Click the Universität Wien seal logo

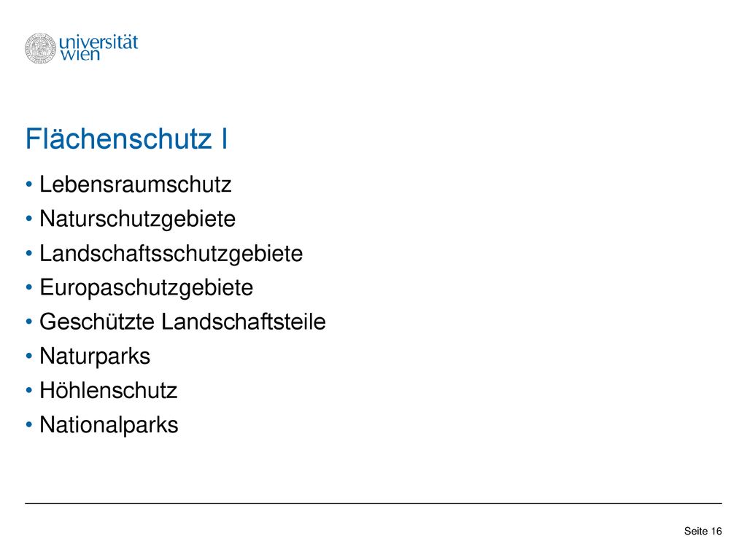pos(41,49)
